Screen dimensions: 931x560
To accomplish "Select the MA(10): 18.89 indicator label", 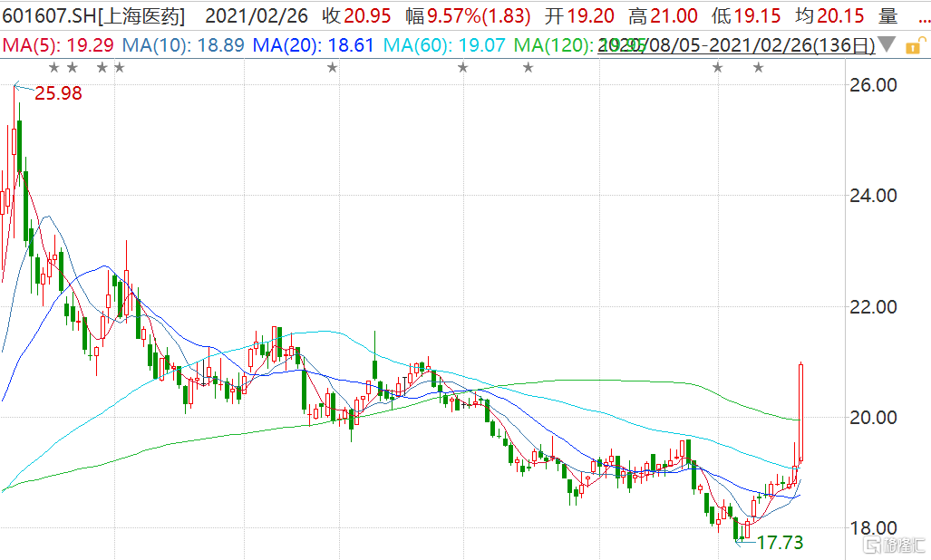I will click(183, 45).
